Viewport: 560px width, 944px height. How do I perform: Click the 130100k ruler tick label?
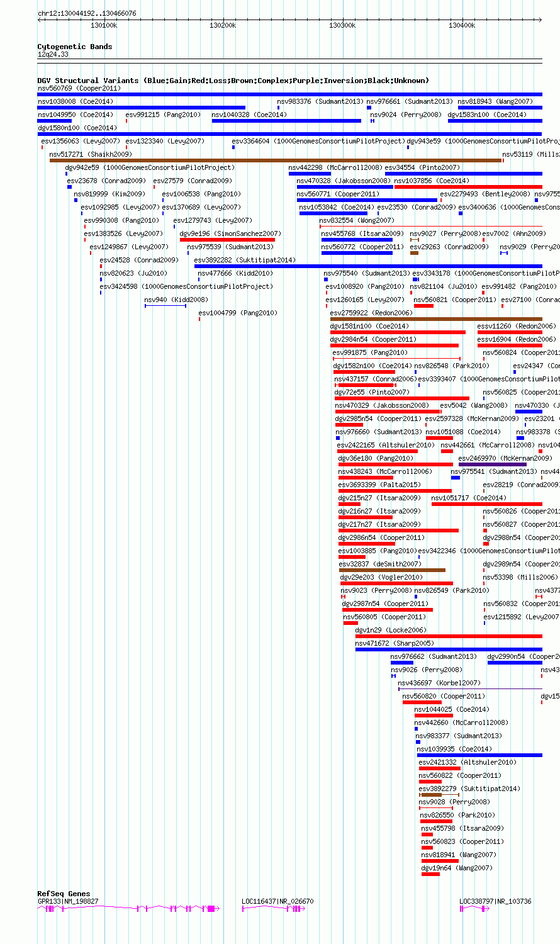point(104,25)
